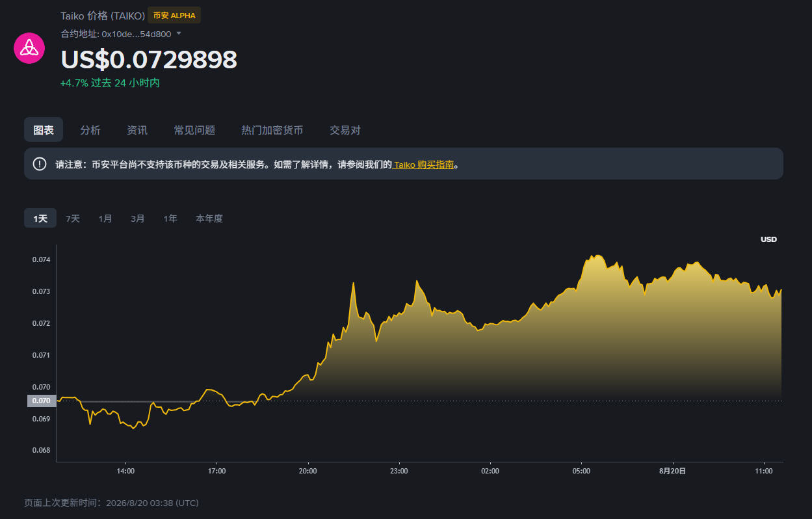
Task: Click the pink Taiko coin logo
Action: [x=29, y=47]
